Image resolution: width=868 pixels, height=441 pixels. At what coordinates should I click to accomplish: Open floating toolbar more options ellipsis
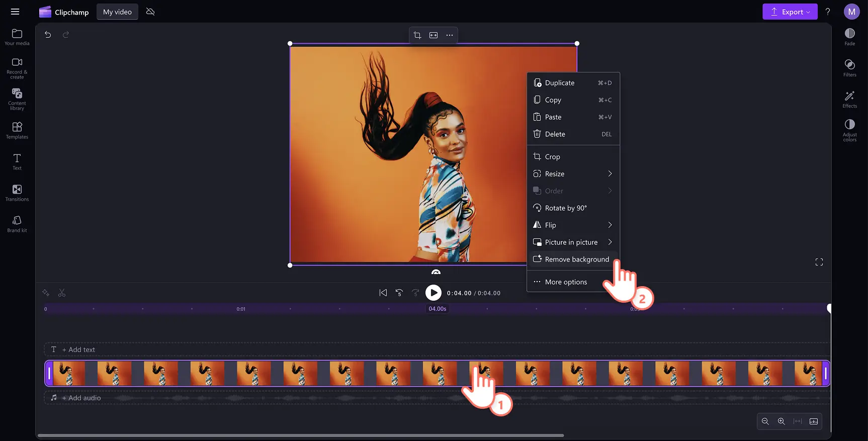pos(450,35)
